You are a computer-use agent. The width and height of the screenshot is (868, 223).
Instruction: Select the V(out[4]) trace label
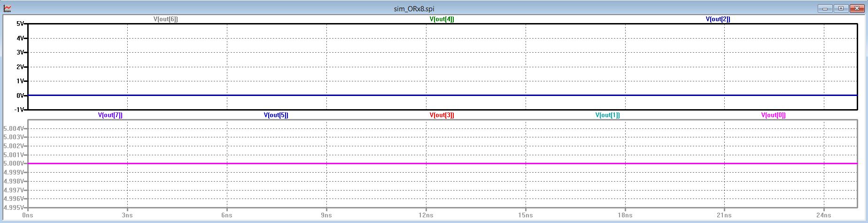coord(442,19)
